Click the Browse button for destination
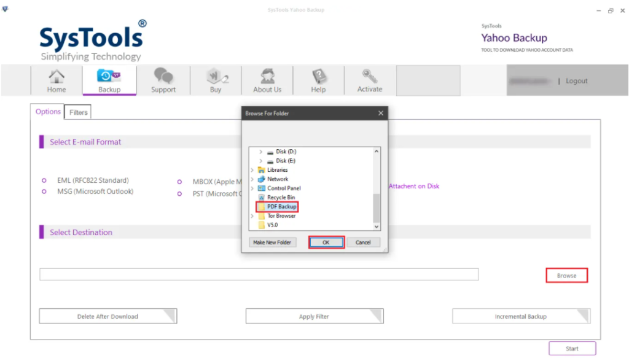Viewport: 629px width, 364px height. point(566,276)
